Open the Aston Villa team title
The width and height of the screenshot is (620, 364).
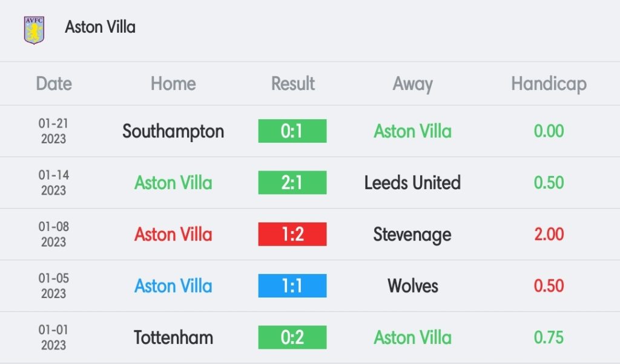tap(100, 27)
